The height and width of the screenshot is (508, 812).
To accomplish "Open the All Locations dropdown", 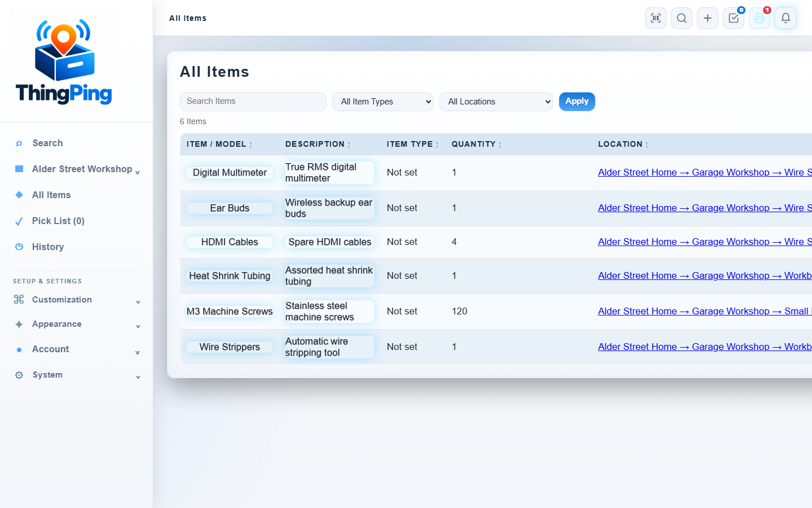I will coord(496,102).
